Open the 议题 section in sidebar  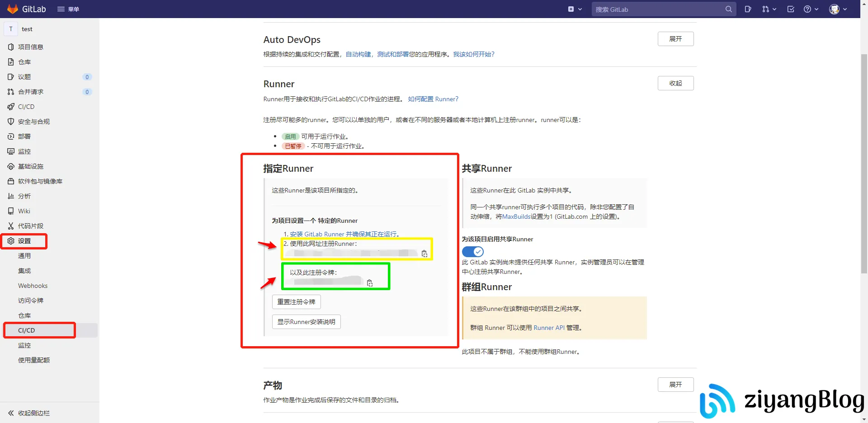coord(25,77)
